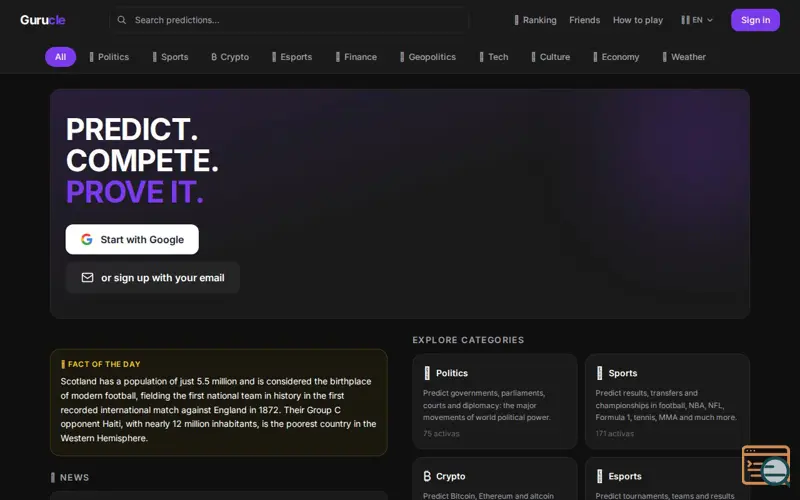The height and width of the screenshot is (500, 800).
Task: Open How to play
Action: (x=638, y=20)
